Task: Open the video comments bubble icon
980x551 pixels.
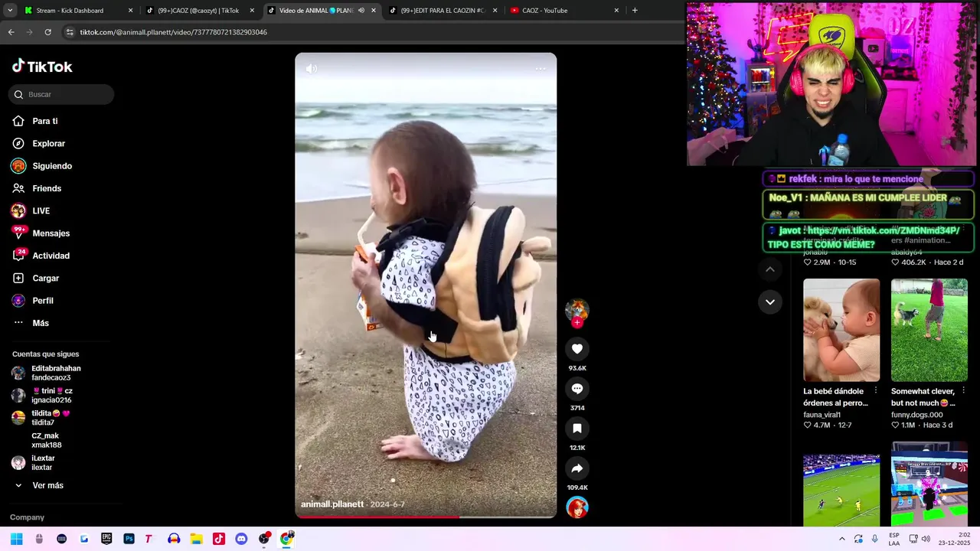Action: click(577, 389)
